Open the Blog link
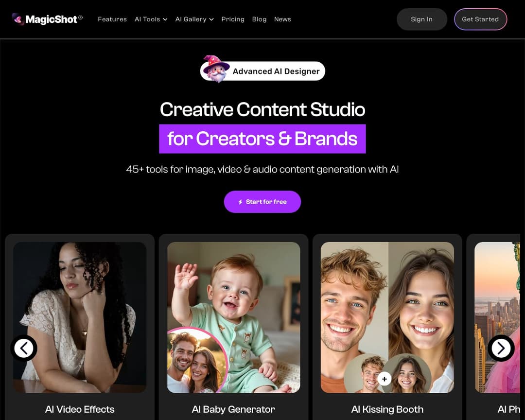Viewport: 525px width, 420px height. [259, 19]
